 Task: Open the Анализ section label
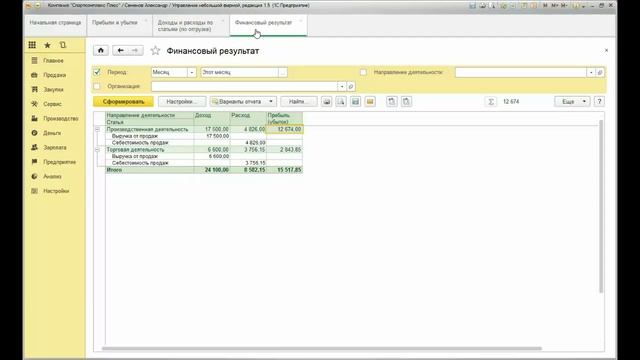click(52, 177)
